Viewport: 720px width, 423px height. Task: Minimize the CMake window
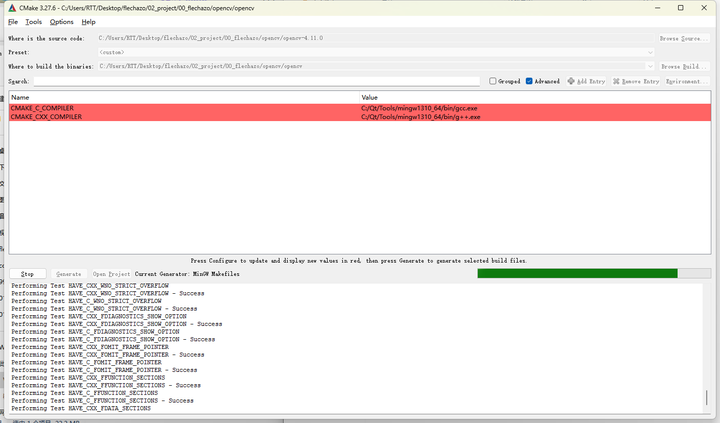pyautogui.click(x=658, y=8)
